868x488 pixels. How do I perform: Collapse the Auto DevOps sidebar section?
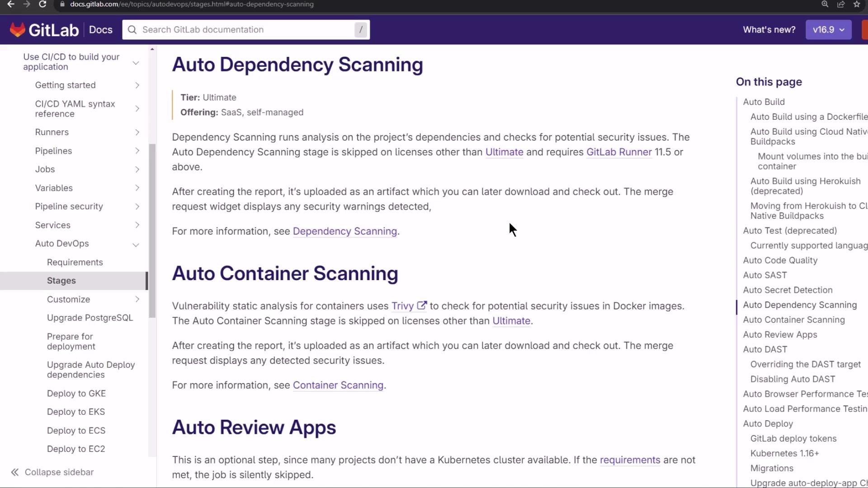click(x=136, y=244)
